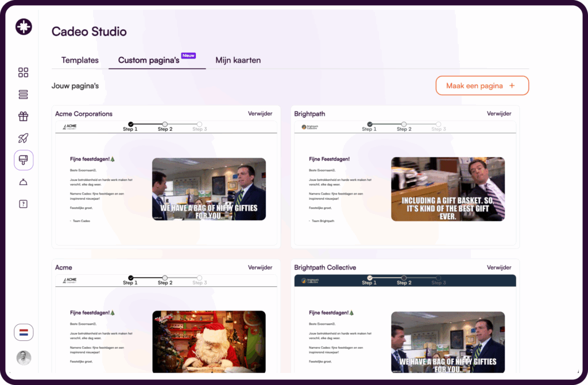Open the rocket icon in sidebar

(x=23, y=138)
